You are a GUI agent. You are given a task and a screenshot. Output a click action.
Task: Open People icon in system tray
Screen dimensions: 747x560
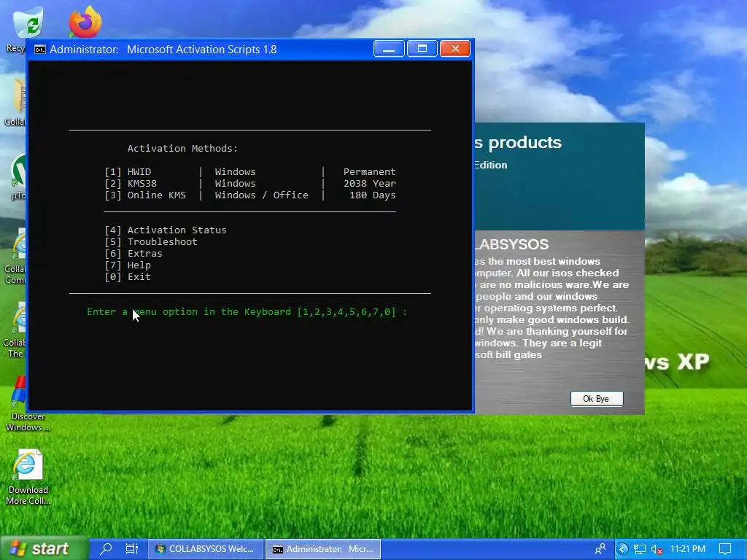601,549
